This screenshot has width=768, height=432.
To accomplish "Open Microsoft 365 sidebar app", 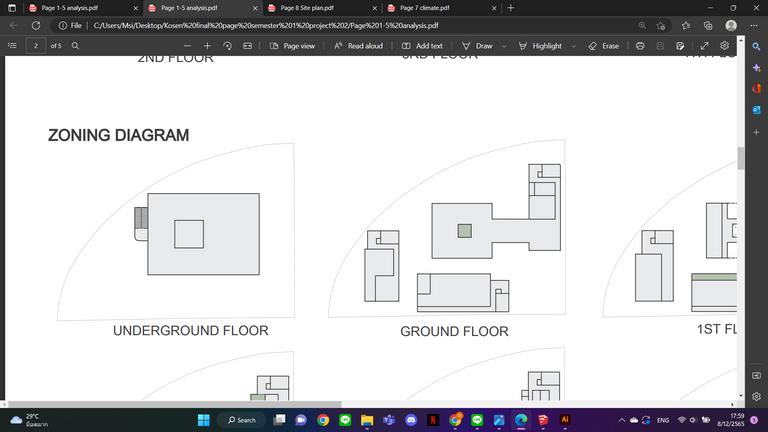I will (757, 89).
